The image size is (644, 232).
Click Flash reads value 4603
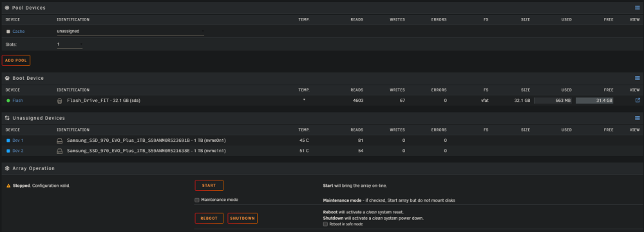pos(357,101)
